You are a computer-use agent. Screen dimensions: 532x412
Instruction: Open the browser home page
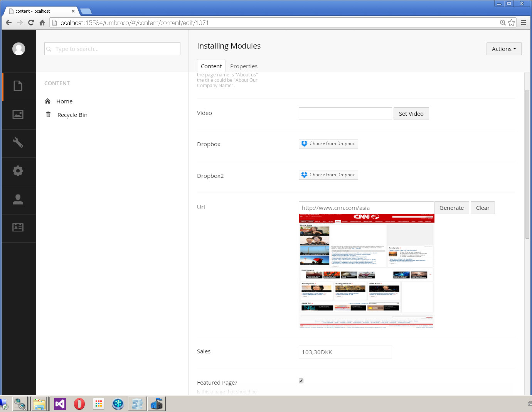pos(42,23)
